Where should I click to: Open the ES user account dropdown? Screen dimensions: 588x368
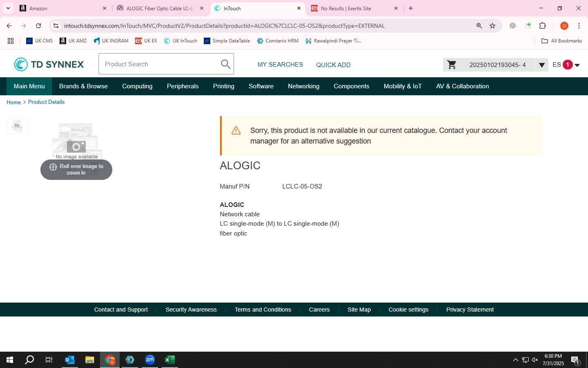[x=566, y=65]
